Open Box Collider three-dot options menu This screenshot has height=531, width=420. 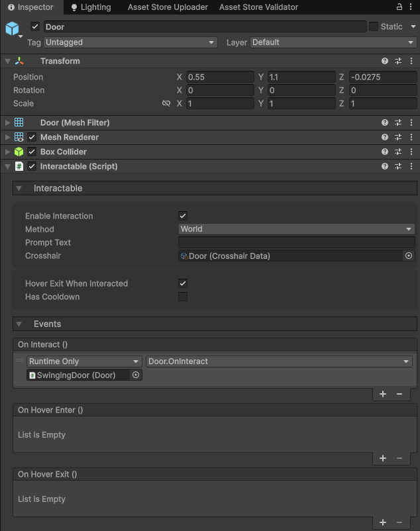point(411,152)
